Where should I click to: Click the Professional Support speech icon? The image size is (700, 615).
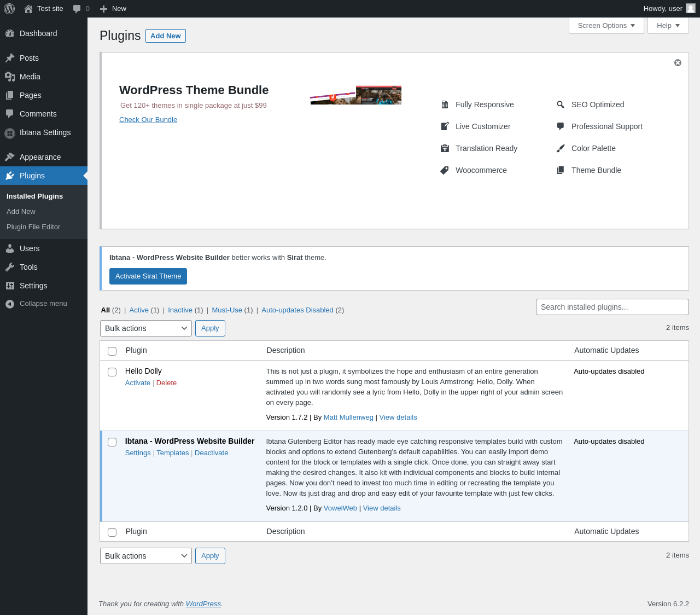click(561, 126)
